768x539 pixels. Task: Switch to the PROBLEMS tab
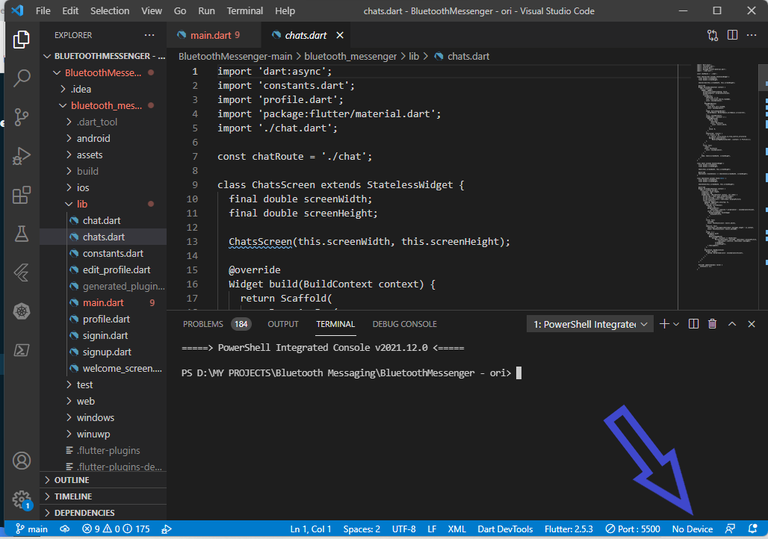(203, 324)
